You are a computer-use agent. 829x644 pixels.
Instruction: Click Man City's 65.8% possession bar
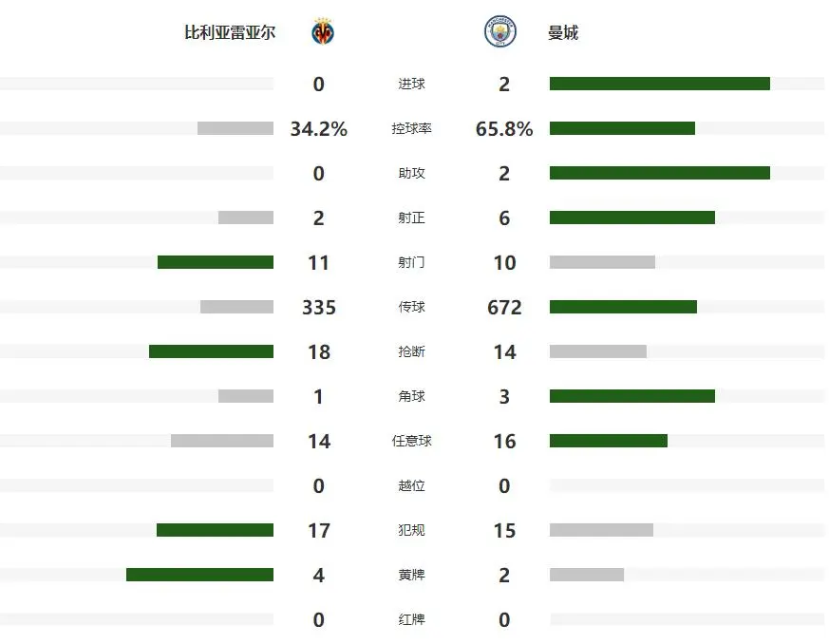point(622,128)
